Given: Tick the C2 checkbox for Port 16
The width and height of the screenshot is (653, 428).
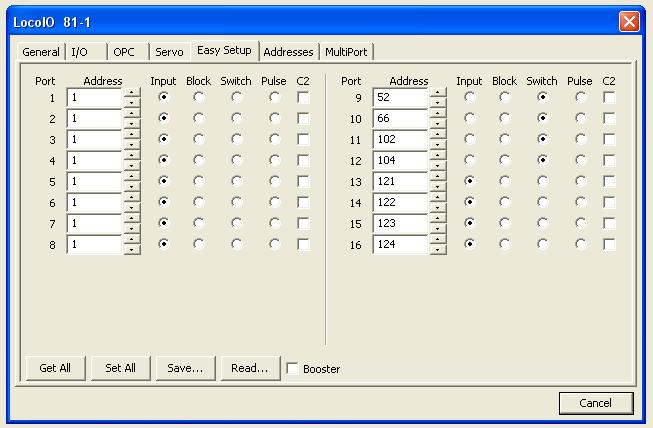Looking at the screenshot, I should [x=609, y=244].
